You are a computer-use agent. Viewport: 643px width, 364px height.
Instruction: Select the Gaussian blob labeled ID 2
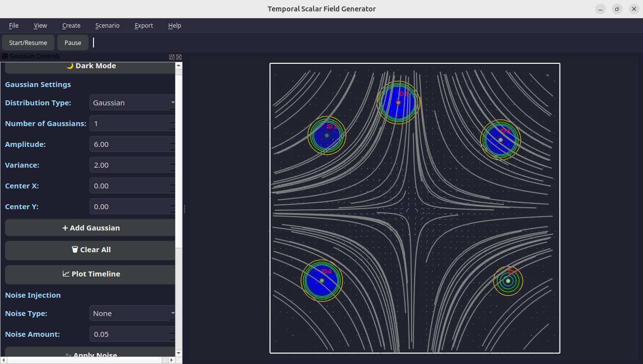326,135
